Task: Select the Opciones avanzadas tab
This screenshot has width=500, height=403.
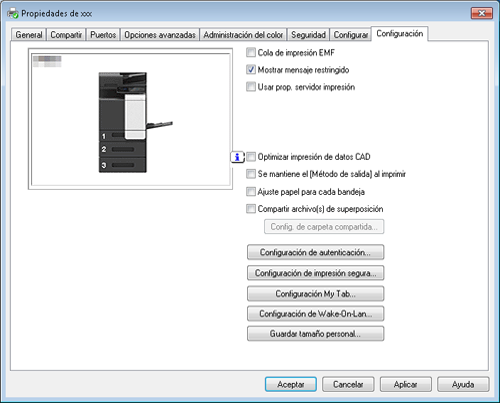Action: [160, 35]
